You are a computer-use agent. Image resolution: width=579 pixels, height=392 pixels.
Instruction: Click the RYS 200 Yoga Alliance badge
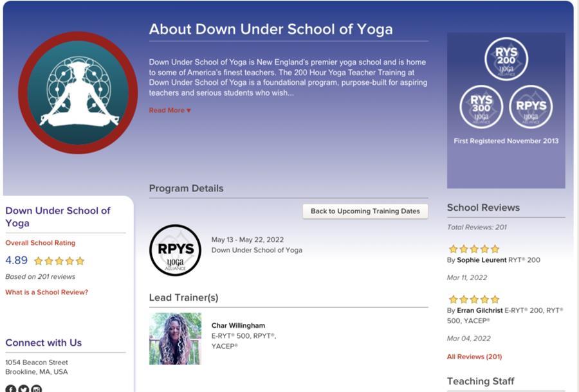pyautogui.click(x=506, y=58)
